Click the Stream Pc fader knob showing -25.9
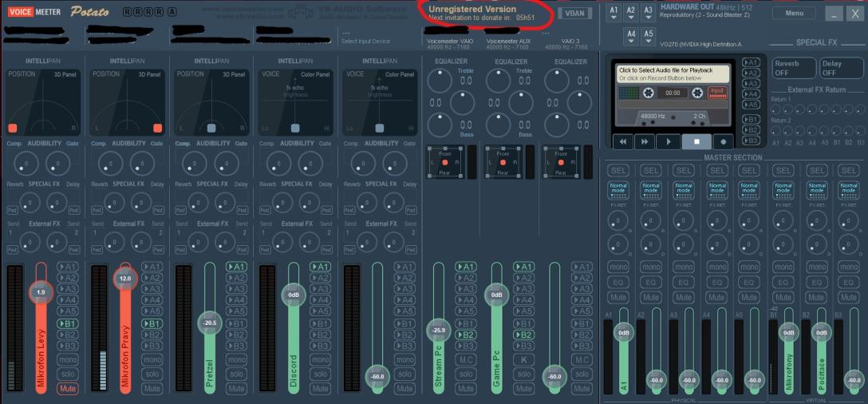 tap(439, 331)
